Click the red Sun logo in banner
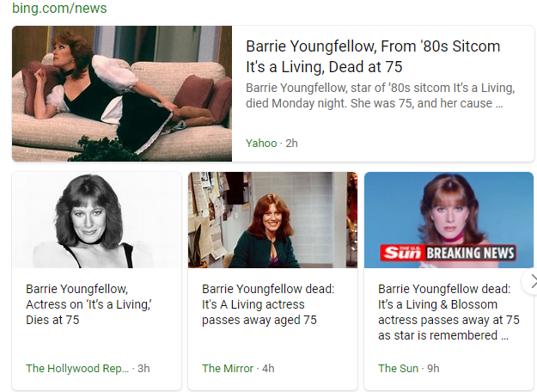The height and width of the screenshot is (392, 537). click(x=401, y=253)
